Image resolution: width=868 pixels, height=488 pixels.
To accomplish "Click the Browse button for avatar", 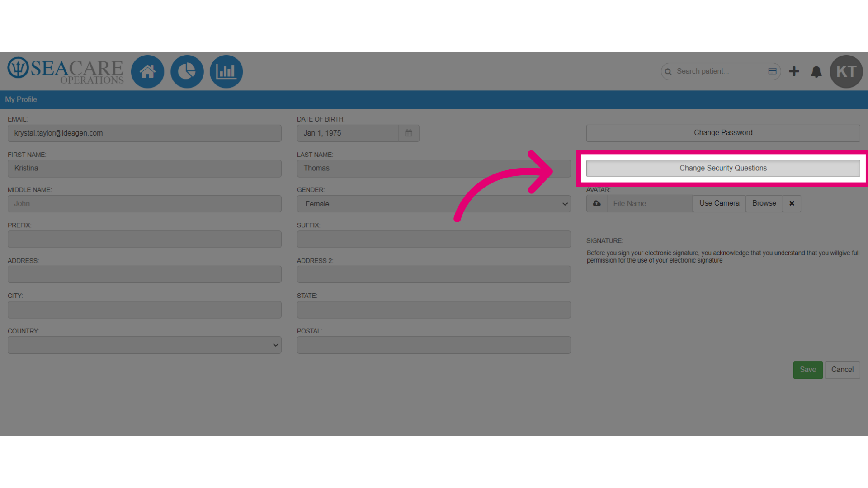I will pos(764,204).
